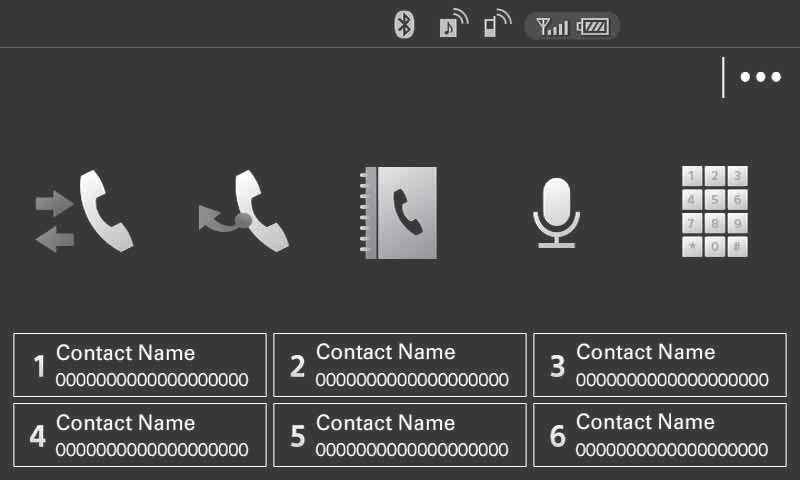Screen dimensions: 800x480
Task: Tap the redial phone icon
Action: pyautogui.click(x=244, y=211)
